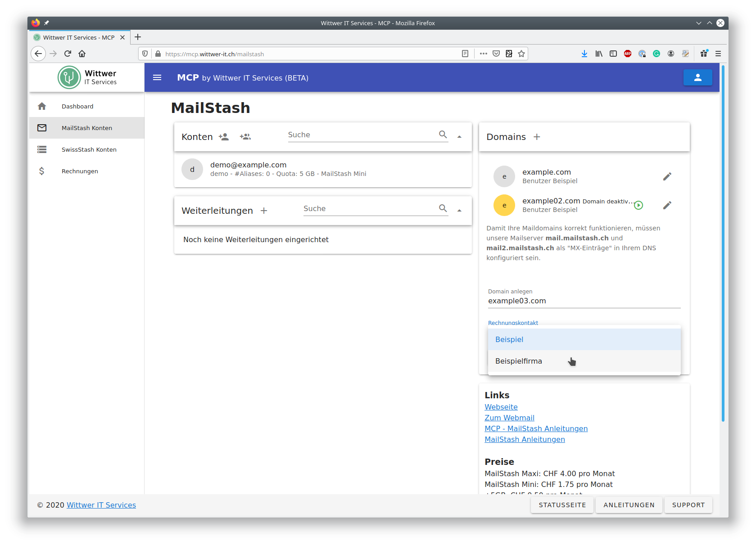Click the STATUSSEITE button

[562, 505]
